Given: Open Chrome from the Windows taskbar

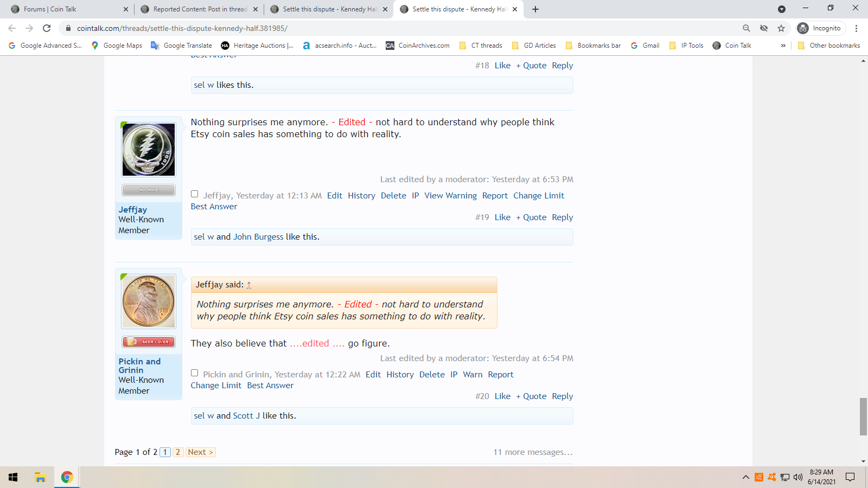Looking at the screenshot, I should pyautogui.click(x=67, y=477).
